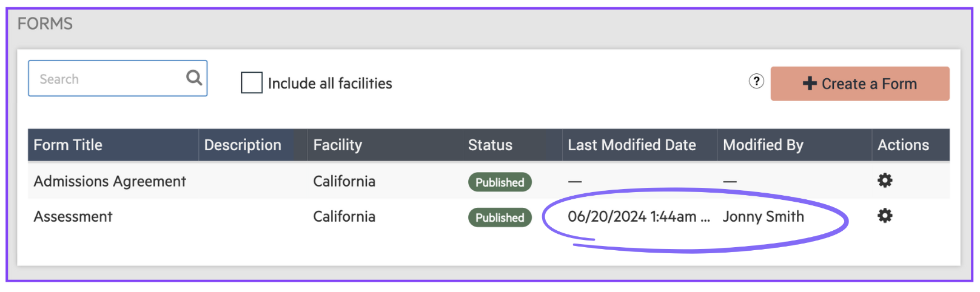980x292 pixels.
Task: Click the Modified By column header
Action: (x=763, y=145)
